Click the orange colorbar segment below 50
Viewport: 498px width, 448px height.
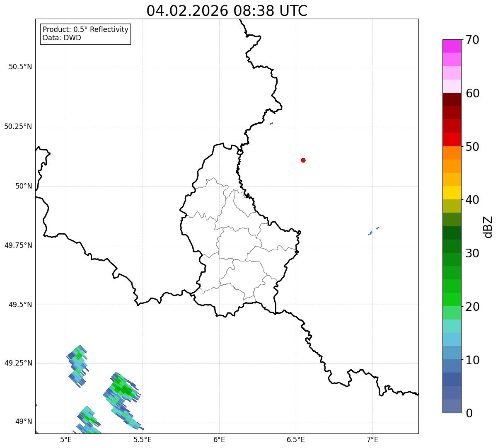452,153
